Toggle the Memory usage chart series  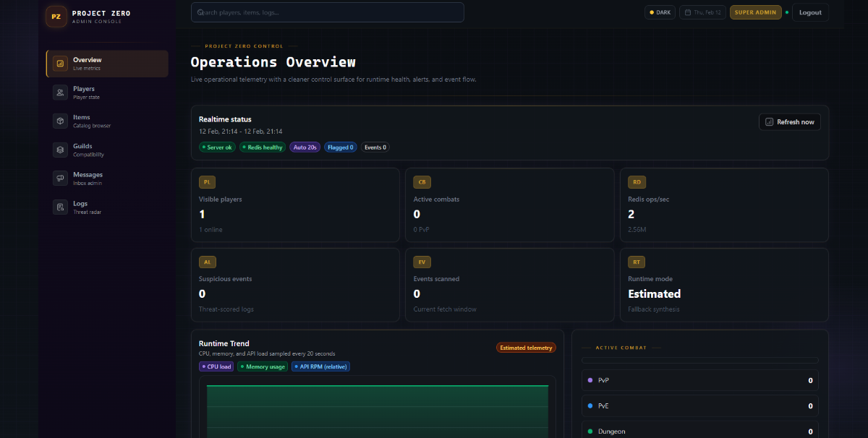coord(263,366)
